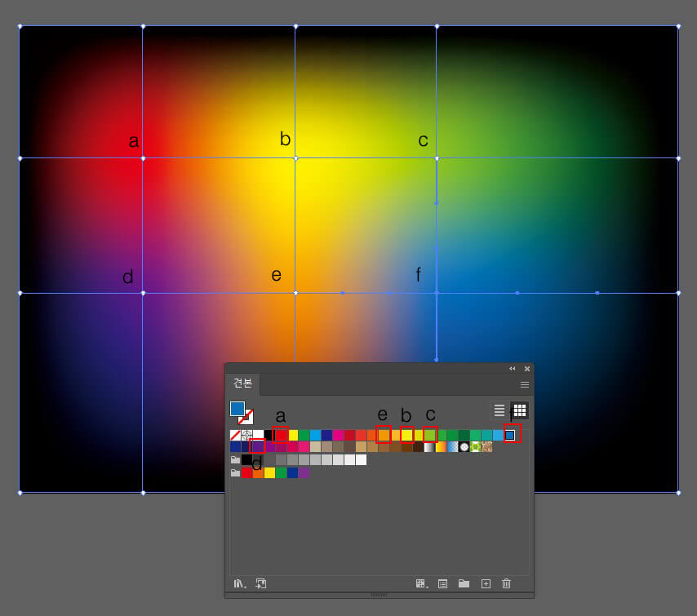Select the mesh point at purple area d
697x616 pixels.
(143, 293)
